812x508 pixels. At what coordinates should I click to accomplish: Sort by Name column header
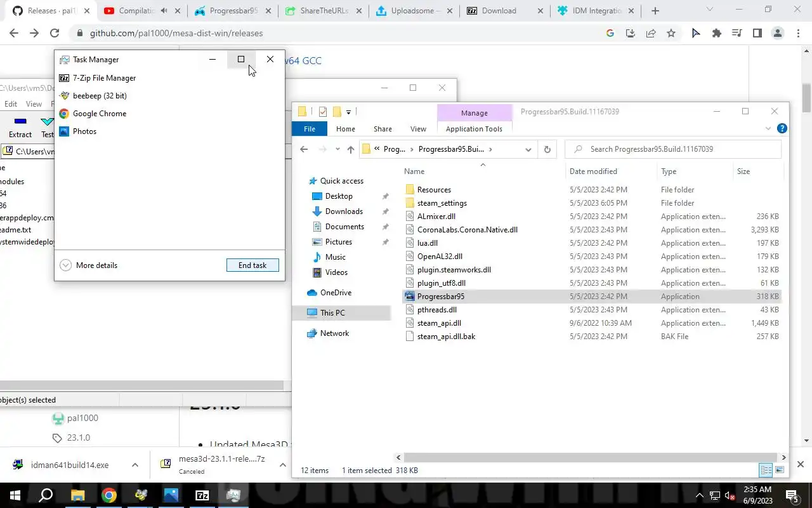(414, 171)
